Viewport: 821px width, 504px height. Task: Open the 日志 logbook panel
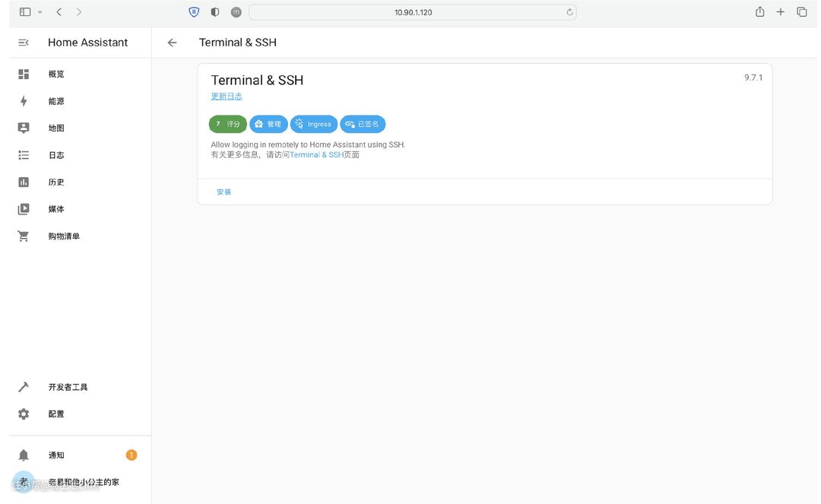click(x=56, y=155)
